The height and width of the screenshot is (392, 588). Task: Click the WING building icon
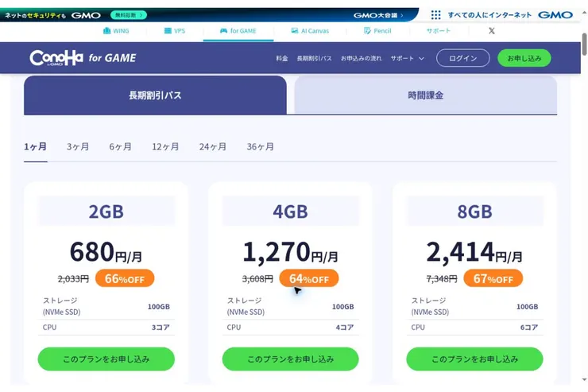[107, 31]
